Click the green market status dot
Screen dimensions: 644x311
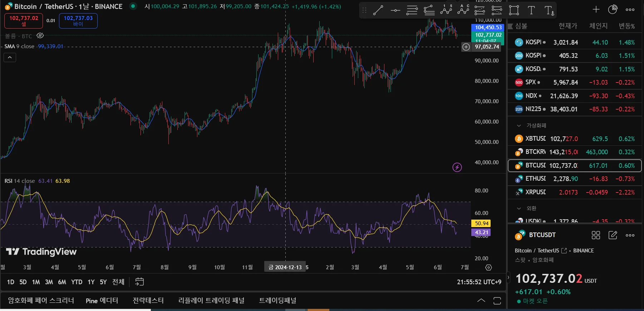pos(133,6)
